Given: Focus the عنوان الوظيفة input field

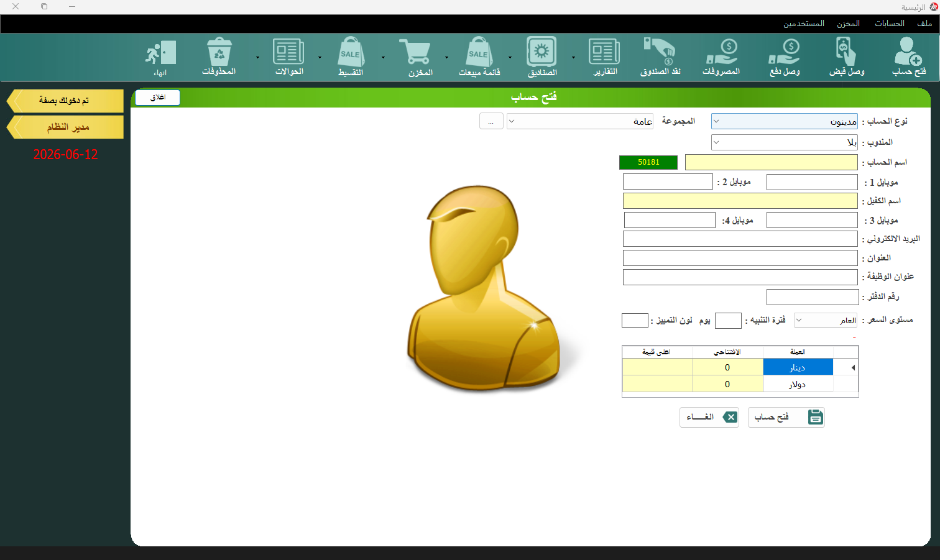Looking at the screenshot, I should [x=740, y=277].
